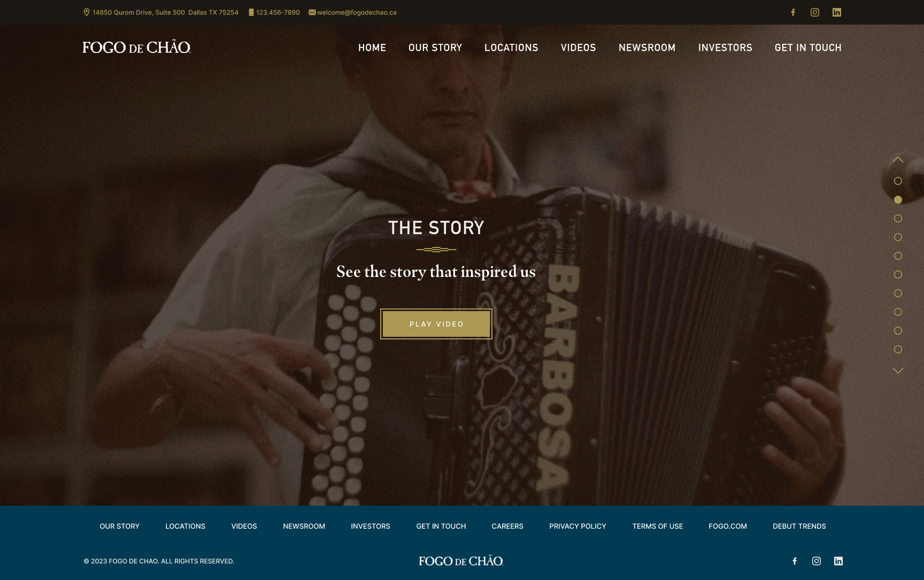Go to previous section with up chevron
This screenshot has width=924, height=580.
pos(898,160)
